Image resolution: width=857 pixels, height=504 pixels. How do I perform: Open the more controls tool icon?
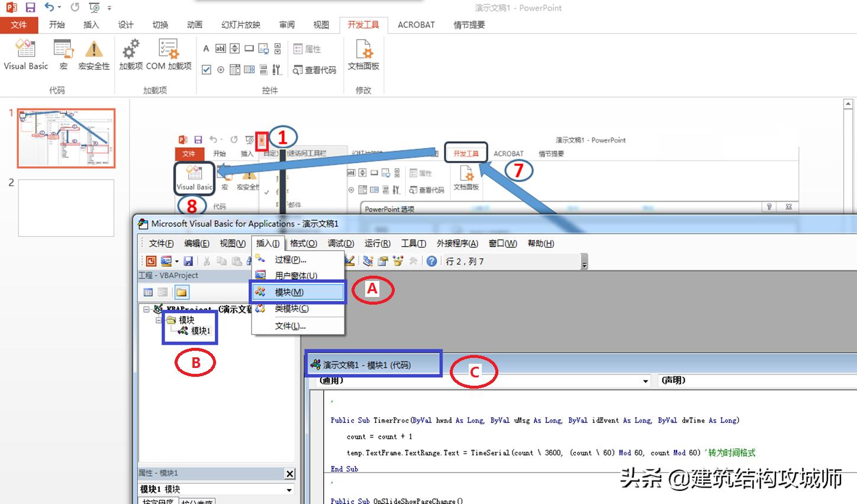coord(276,70)
